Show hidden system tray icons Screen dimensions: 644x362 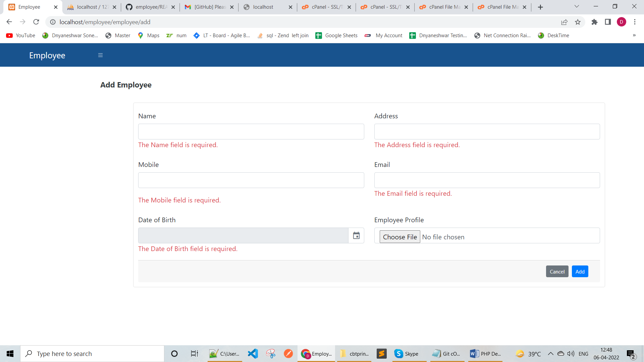coord(550,354)
